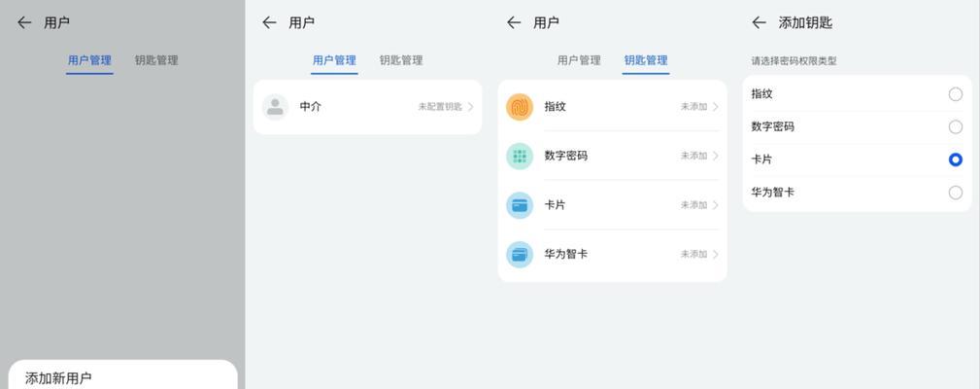Open 指纹 key entry via its chevron
980x389 pixels.
pos(716,107)
